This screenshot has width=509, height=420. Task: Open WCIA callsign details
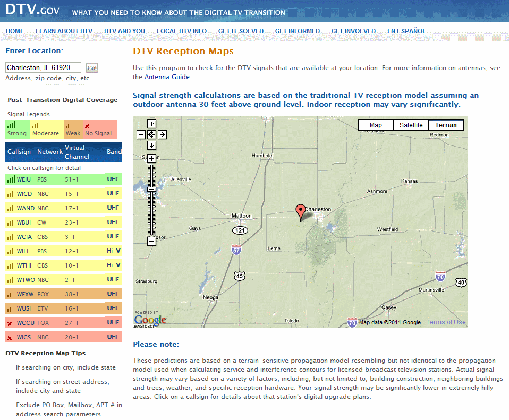pyautogui.click(x=24, y=237)
